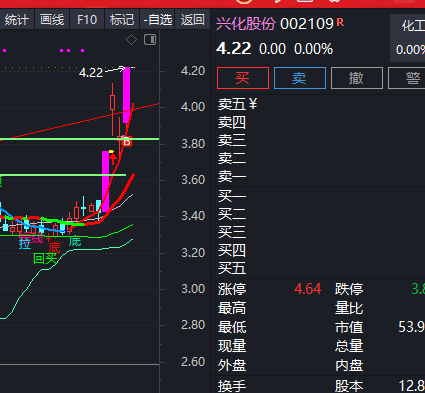Viewport: 425px width, 393px height.
Task: Click the 4.22 price annotation on chart
Action: point(91,72)
